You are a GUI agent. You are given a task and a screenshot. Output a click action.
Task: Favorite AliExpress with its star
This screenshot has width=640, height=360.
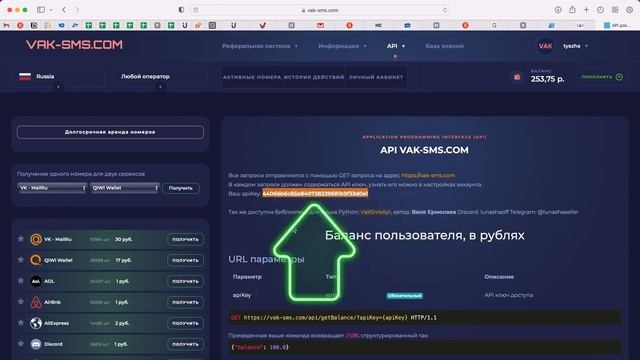click(21, 323)
